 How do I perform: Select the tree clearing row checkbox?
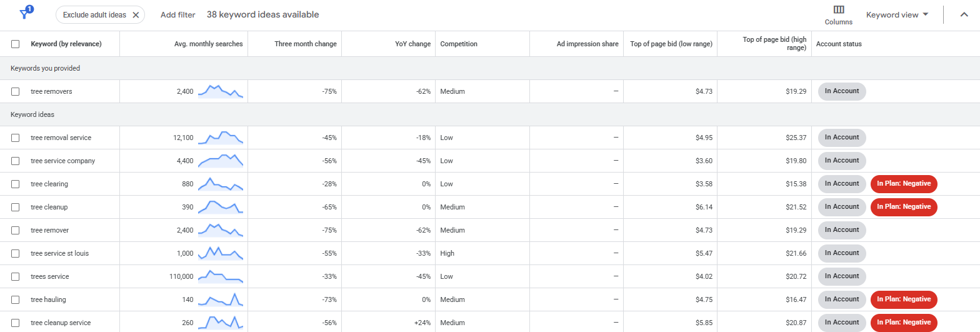[x=16, y=184]
